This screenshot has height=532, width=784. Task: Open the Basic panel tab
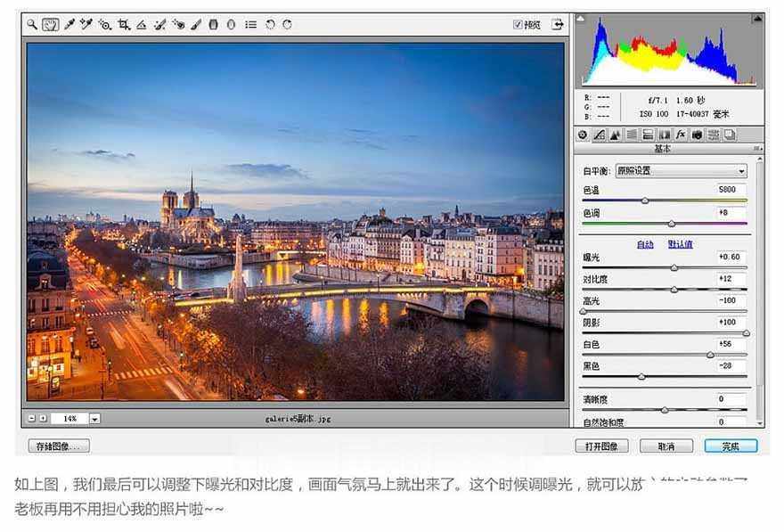(x=583, y=135)
